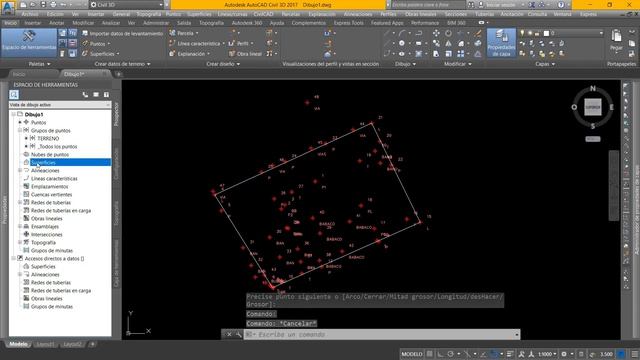Click the Obra lineal ribbon button
The image size is (640, 360).
click(x=245, y=53)
